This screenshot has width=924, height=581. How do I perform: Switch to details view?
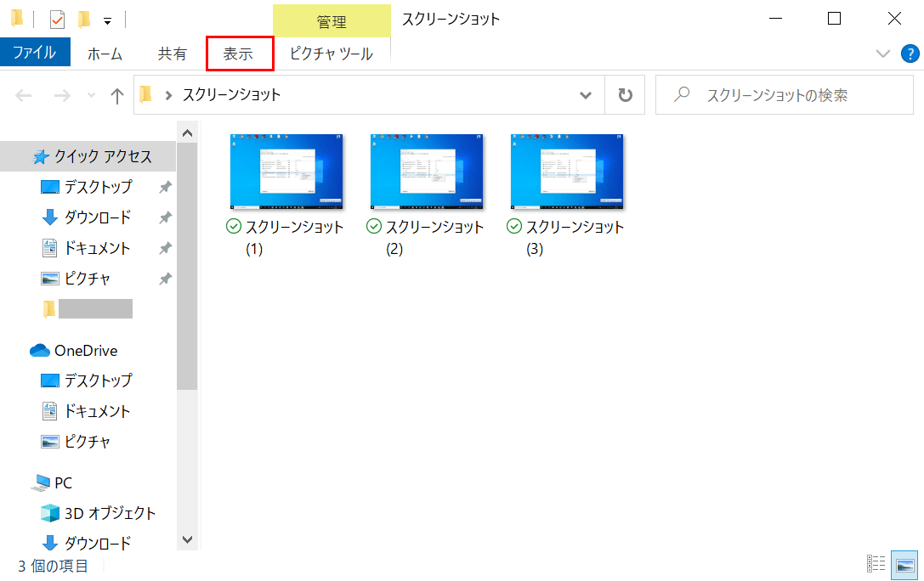pos(876,564)
